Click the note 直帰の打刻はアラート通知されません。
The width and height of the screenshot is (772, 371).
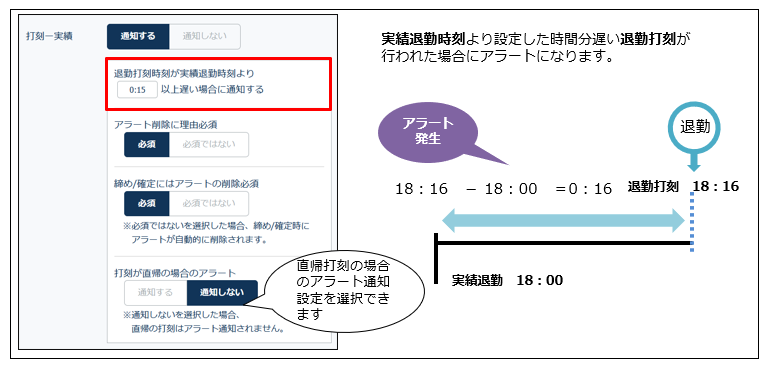point(208,329)
